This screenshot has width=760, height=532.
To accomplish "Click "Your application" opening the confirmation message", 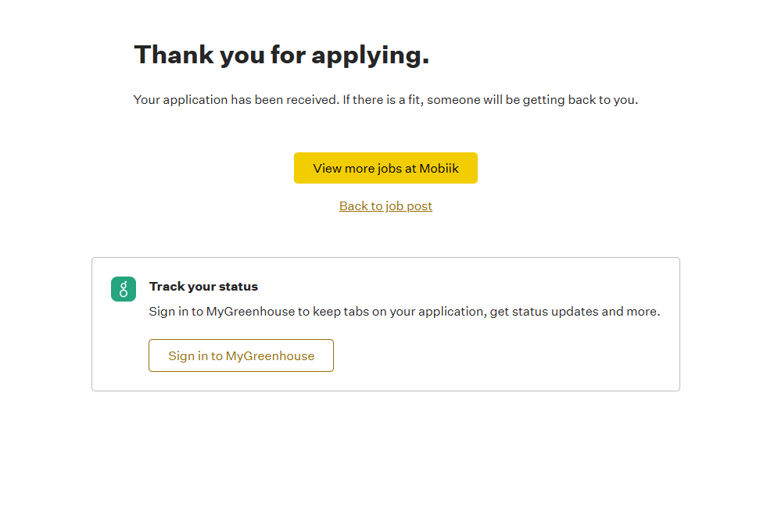I will pyautogui.click(x=180, y=100).
